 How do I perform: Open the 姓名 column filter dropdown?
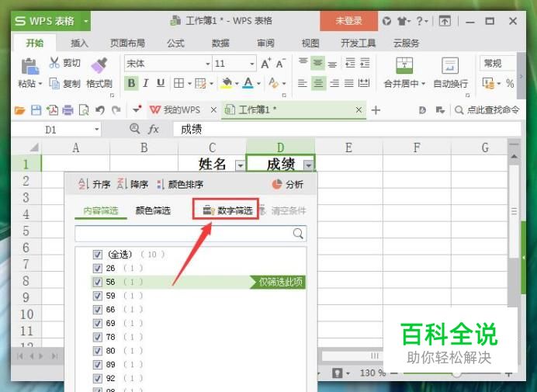tap(240, 166)
